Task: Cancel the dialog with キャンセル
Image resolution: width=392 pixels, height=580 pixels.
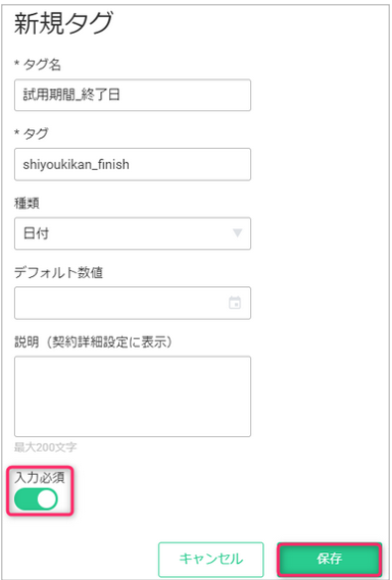Action: tap(210, 559)
